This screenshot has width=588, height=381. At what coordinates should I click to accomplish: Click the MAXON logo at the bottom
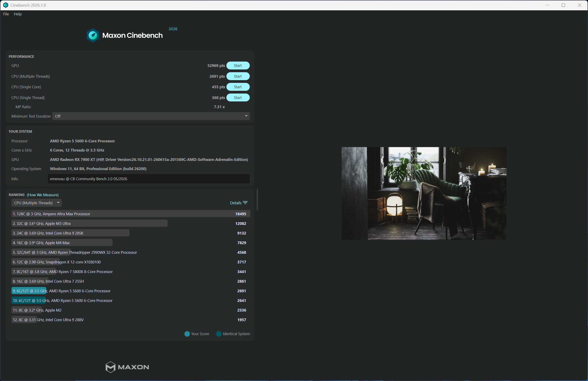[127, 367]
